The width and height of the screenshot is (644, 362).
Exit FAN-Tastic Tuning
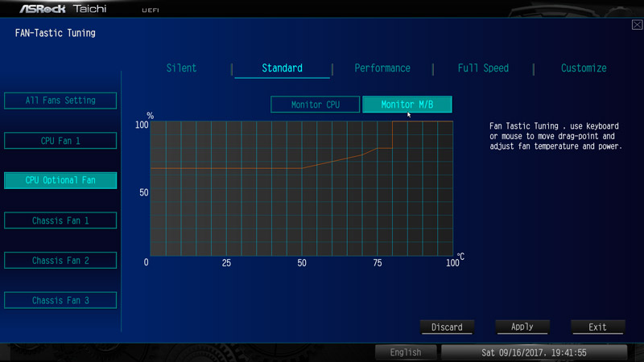(x=597, y=327)
